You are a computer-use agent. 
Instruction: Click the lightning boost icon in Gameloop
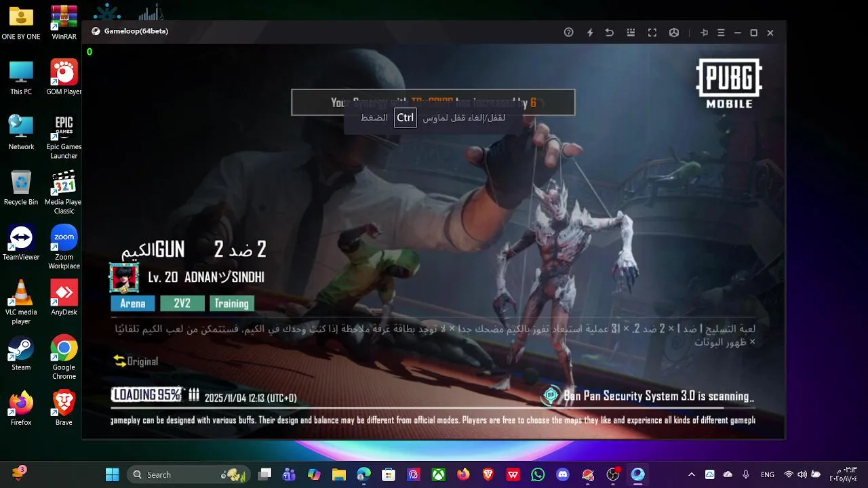(590, 33)
